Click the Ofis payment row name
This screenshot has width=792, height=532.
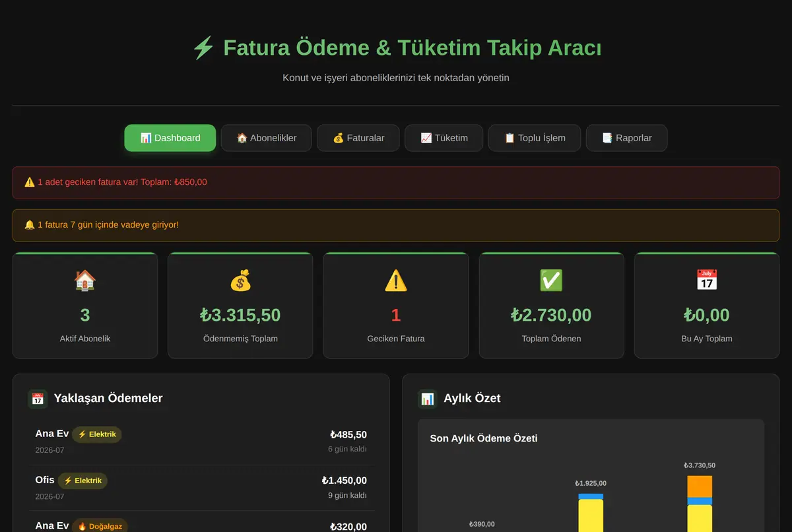point(45,480)
